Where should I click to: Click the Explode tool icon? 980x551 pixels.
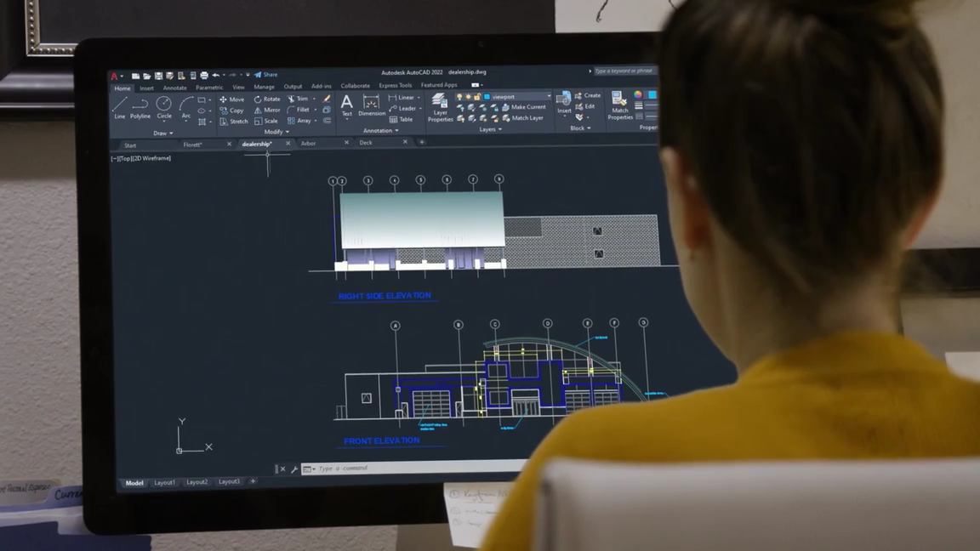click(327, 110)
